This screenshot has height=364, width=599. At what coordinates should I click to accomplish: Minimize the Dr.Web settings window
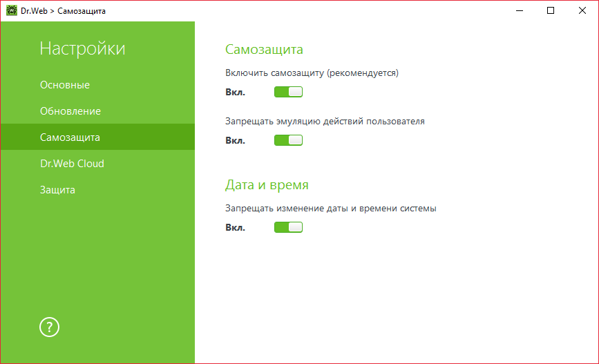pos(519,10)
